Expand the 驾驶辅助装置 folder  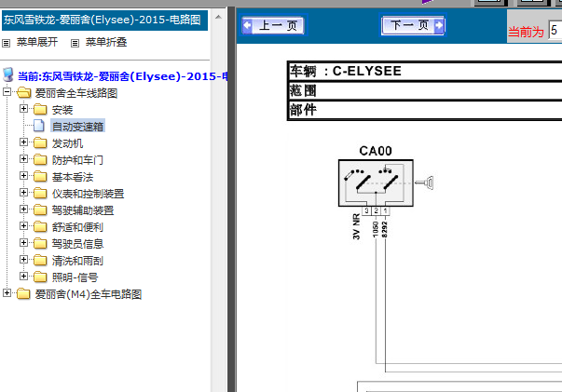coord(23,210)
